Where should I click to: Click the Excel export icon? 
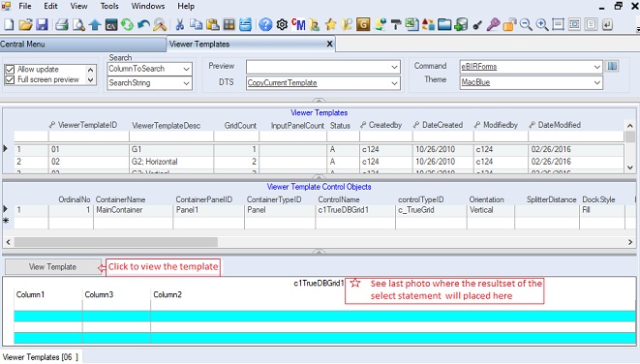(x=411, y=25)
